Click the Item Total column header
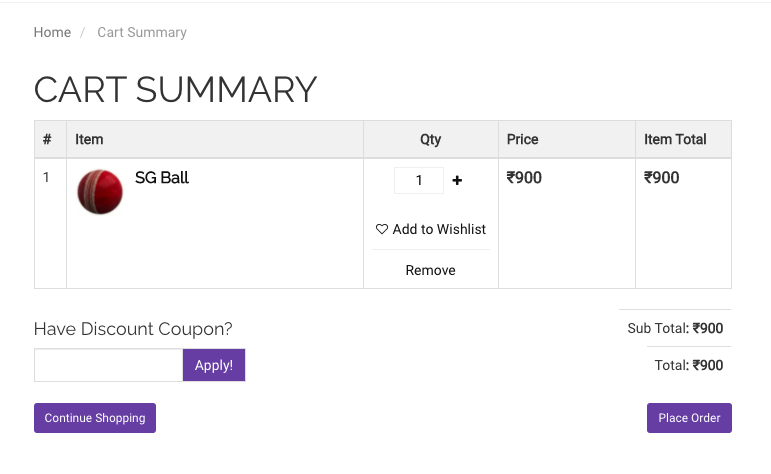771x474 pixels. [x=675, y=140]
